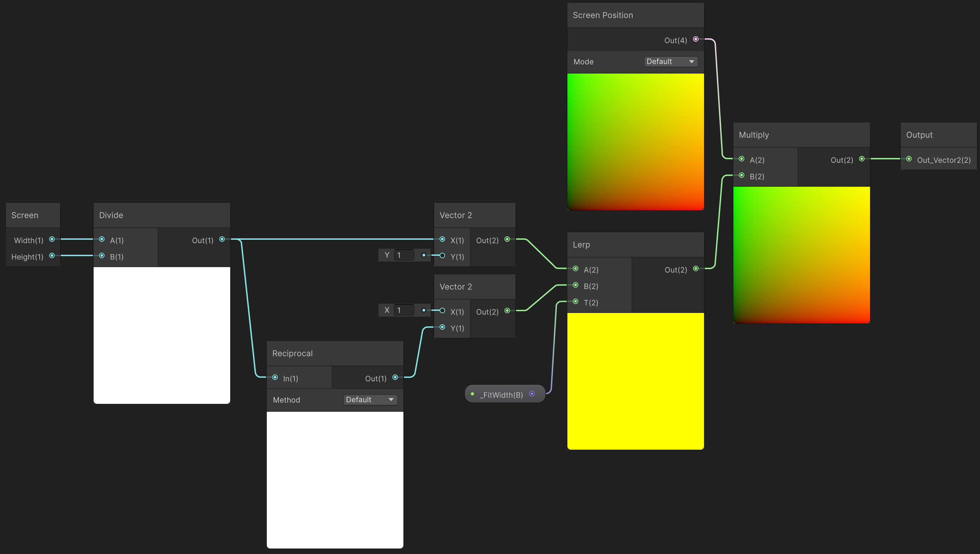The height and width of the screenshot is (554, 980).
Task: Open the Reciprocal Method dropdown
Action: [x=370, y=400]
